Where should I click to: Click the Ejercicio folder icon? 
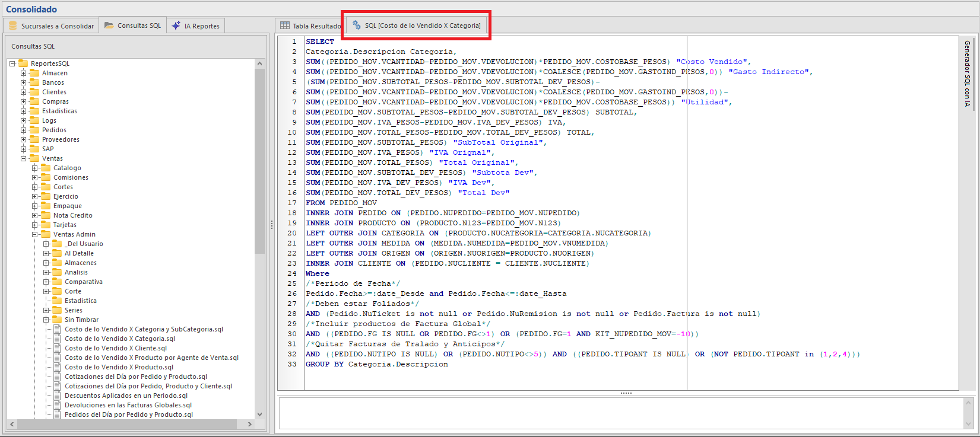46,196
